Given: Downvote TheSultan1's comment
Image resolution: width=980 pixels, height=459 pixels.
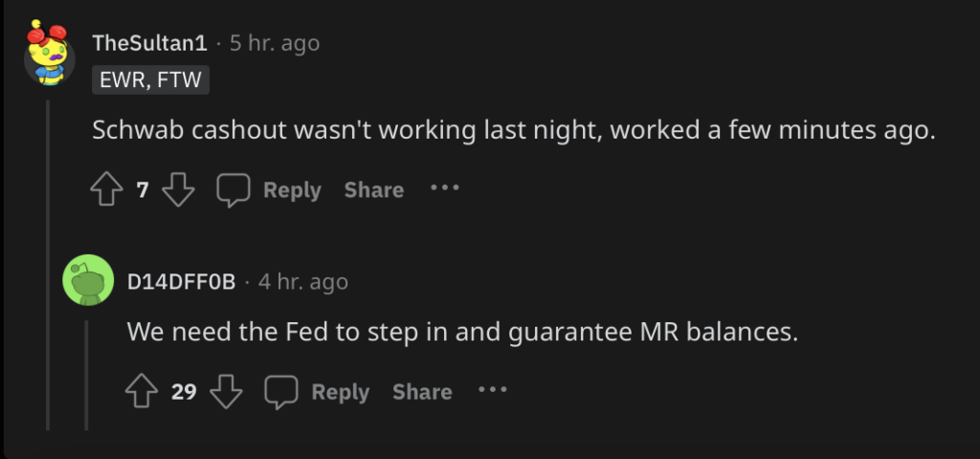Looking at the screenshot, I should click(x=178, y=189).
